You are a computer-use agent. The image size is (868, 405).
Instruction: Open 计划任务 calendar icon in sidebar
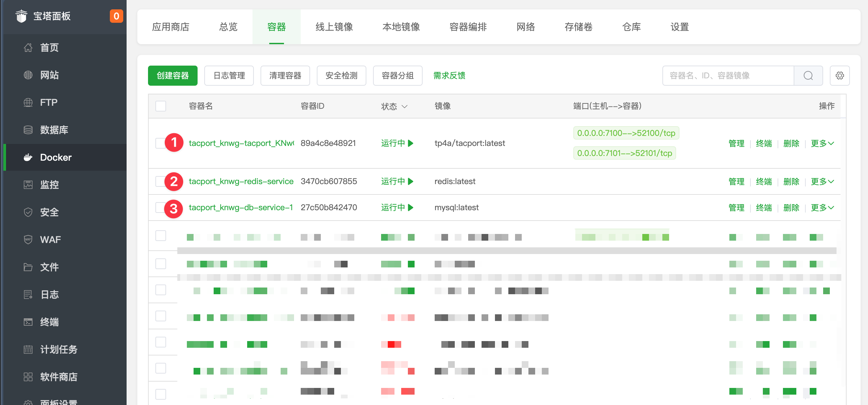click(28, 349)
